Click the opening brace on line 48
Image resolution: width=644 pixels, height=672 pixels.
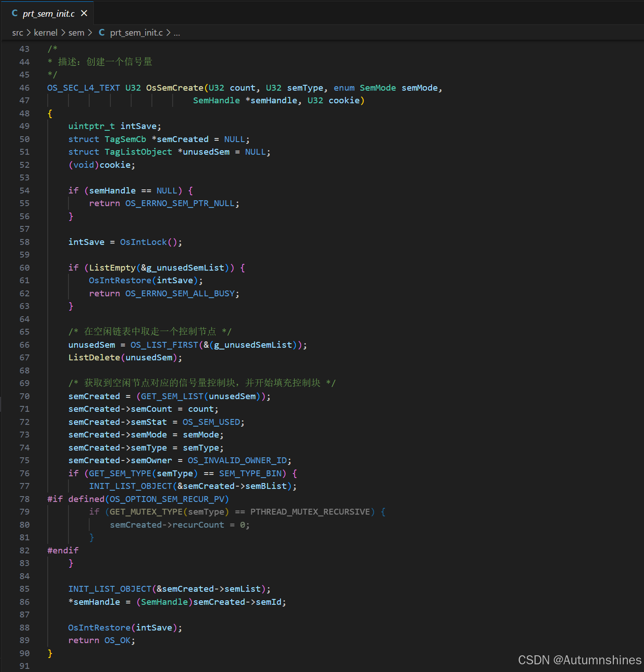(x=50, y=114)
